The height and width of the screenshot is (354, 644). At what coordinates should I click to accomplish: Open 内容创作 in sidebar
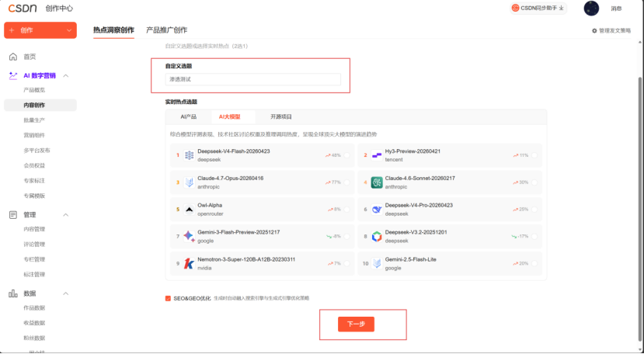40,105
